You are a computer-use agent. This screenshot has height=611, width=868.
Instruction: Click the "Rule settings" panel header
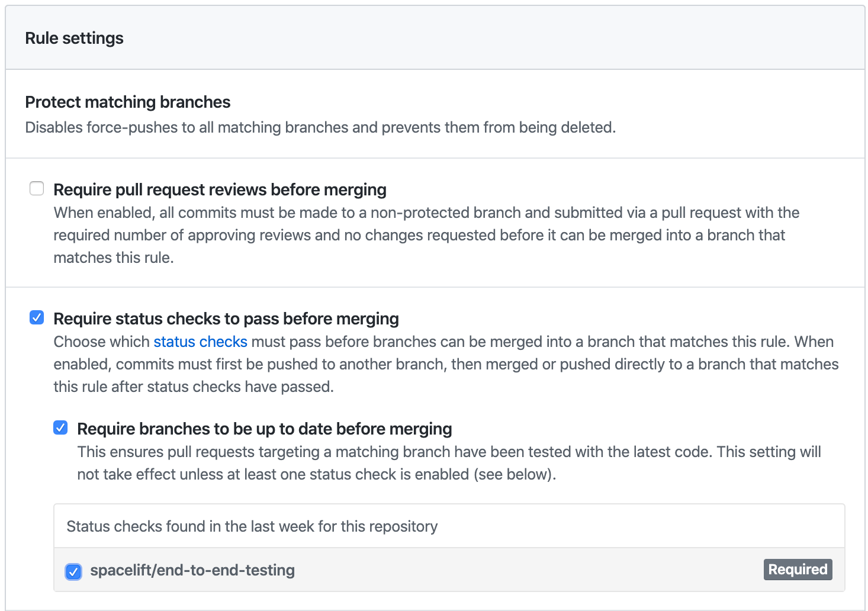[x=74, y=37]
